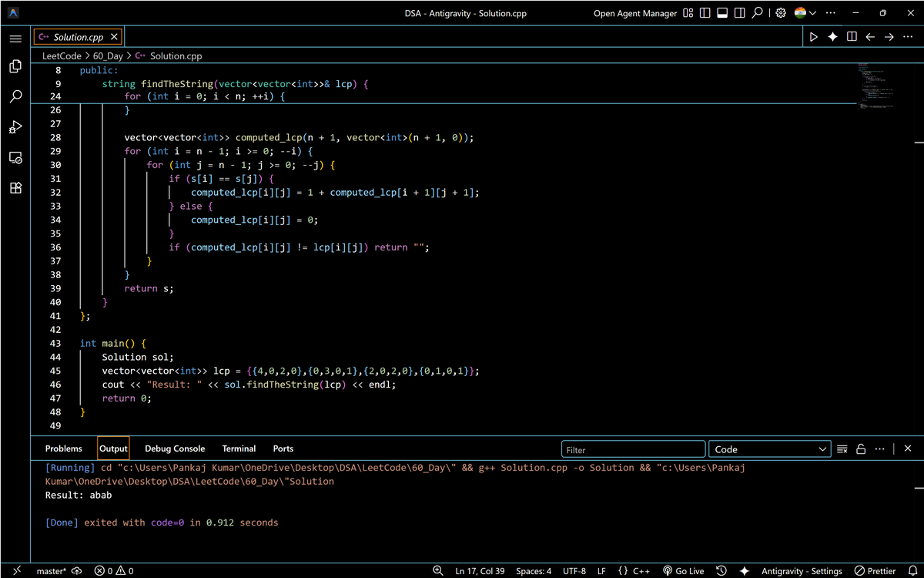Open the errors and warnings status indicator
Image resolution: width=924 pixels, height=578 pixels.
pyautogui.click(x=114, y=571)
